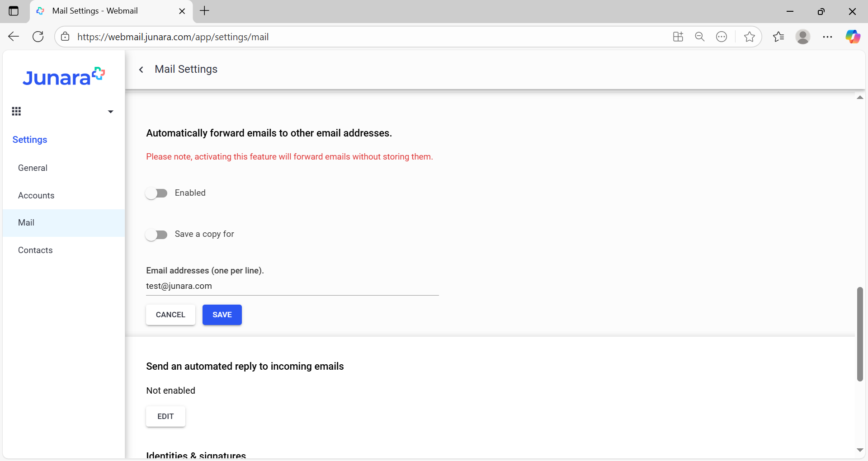Open a new browser tab
This screenshot has height=461, width=868.
(205, 11)
